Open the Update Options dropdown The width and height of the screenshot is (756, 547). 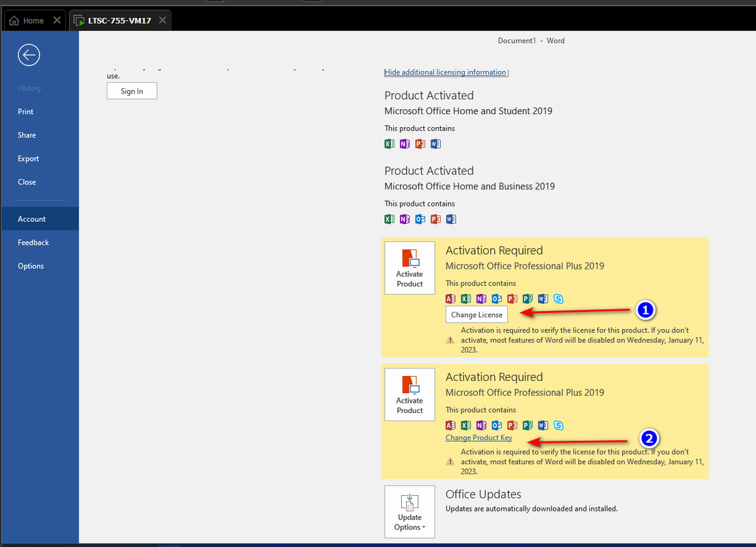(409, 512)
